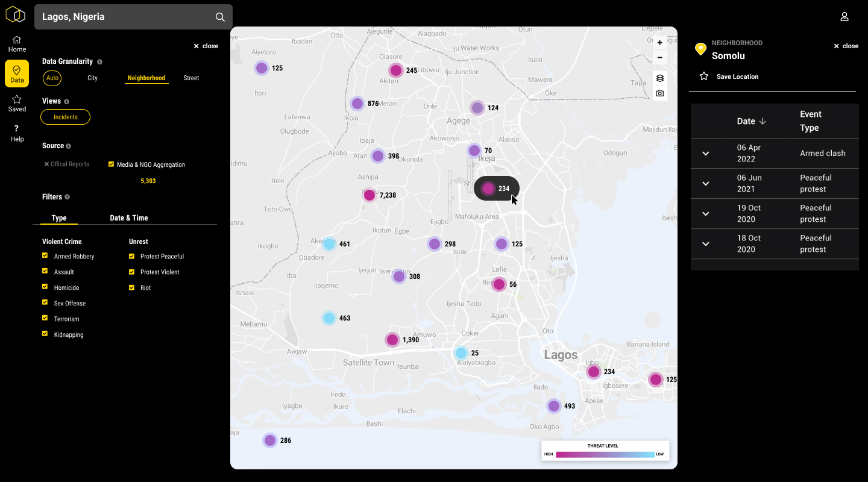868x482 pixels.
Task: Click the Lagos, Nigeria search field
Action: (x=133, y=17)
